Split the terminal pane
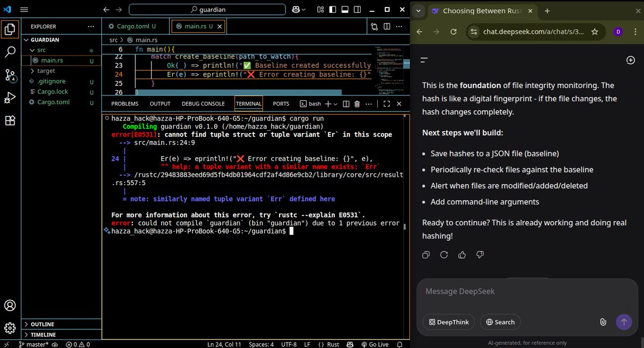 346,103
